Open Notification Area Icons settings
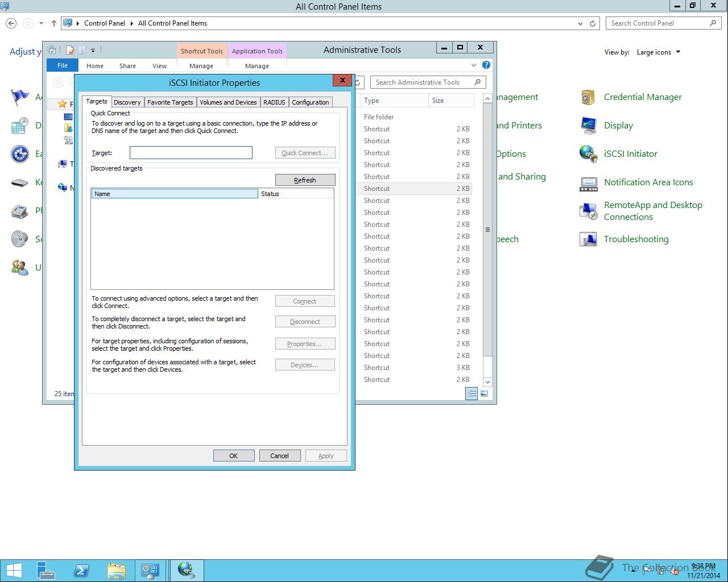Screen dimensions: 728x582 point(648,182)
